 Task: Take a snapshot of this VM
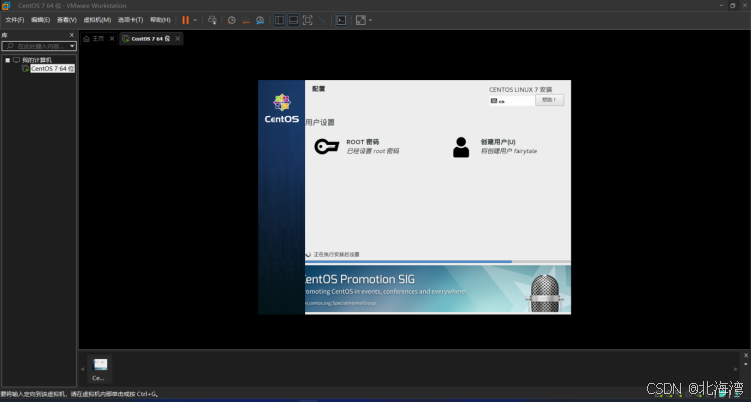232,20
